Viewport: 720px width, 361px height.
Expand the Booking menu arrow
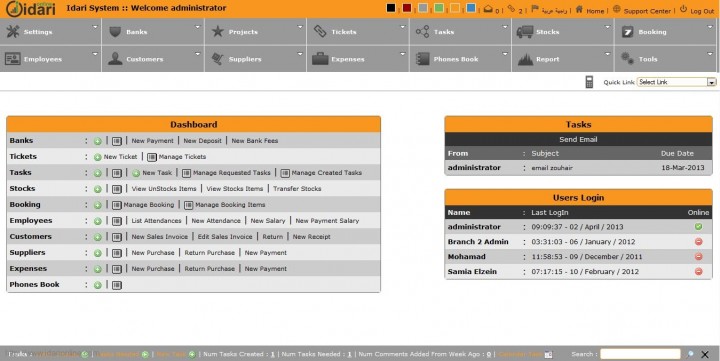pos(710,27)
